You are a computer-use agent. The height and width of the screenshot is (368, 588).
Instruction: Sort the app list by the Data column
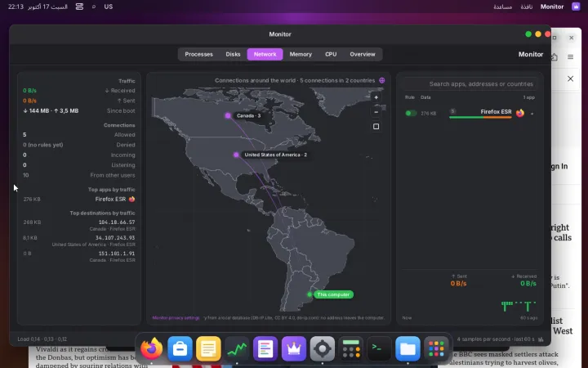pyautogui.click(x=425, y=97)
